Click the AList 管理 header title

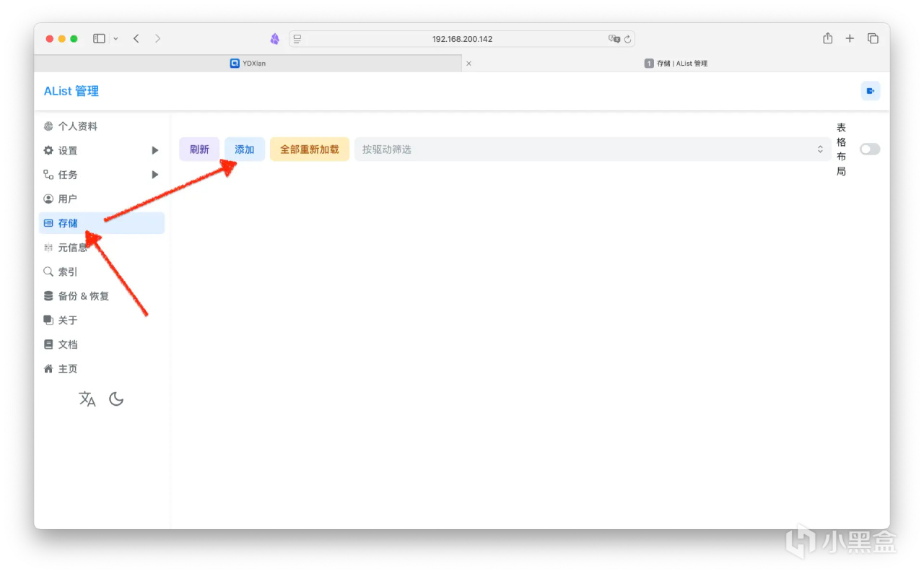pyautogui.click(x=71, y=91)
